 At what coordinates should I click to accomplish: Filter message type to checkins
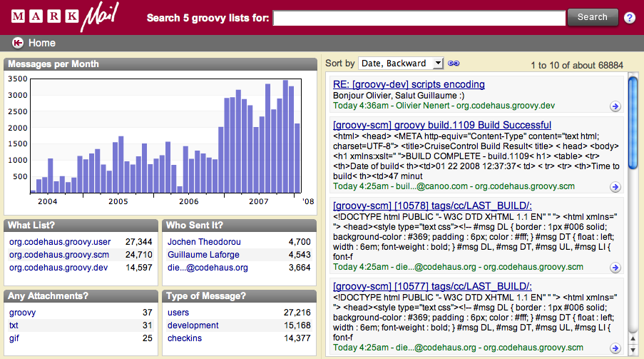pyautogui.click(x=185, y=338)
